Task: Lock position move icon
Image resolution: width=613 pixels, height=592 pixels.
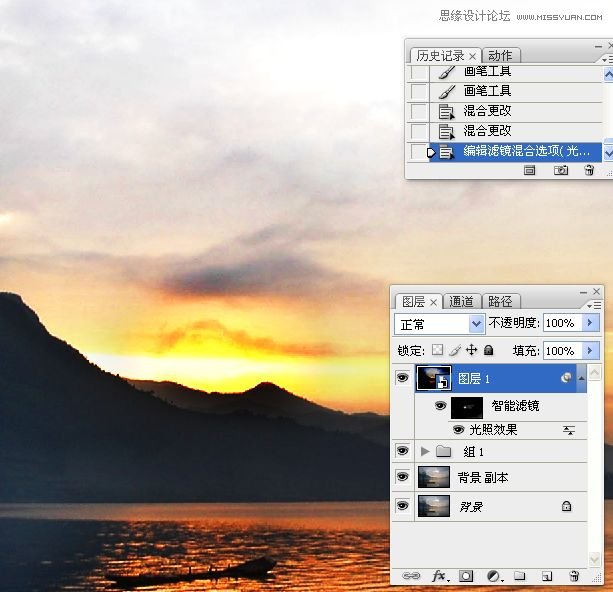Action: click(x=472, y=350)
